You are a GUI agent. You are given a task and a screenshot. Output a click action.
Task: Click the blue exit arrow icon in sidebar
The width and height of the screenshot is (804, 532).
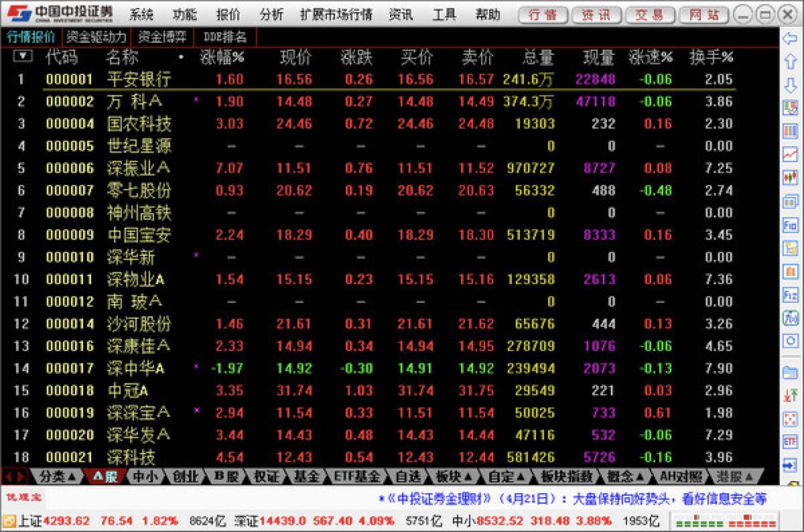pos(791,465)
